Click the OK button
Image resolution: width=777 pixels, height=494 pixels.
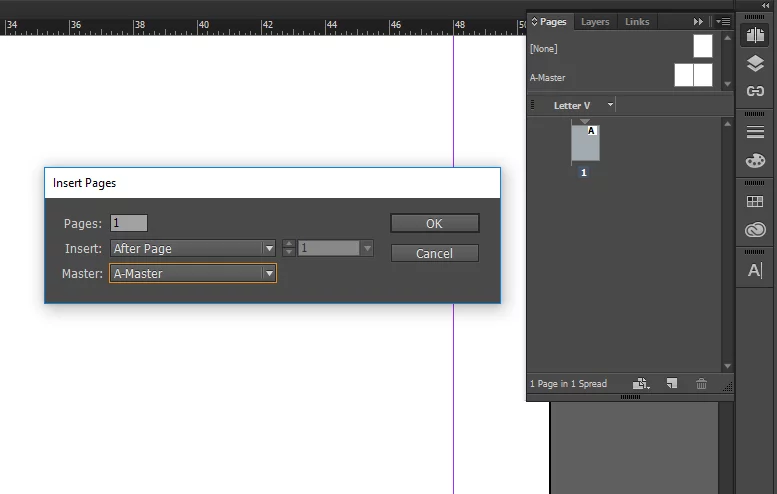pyautogui.click(x=435, y=223)
